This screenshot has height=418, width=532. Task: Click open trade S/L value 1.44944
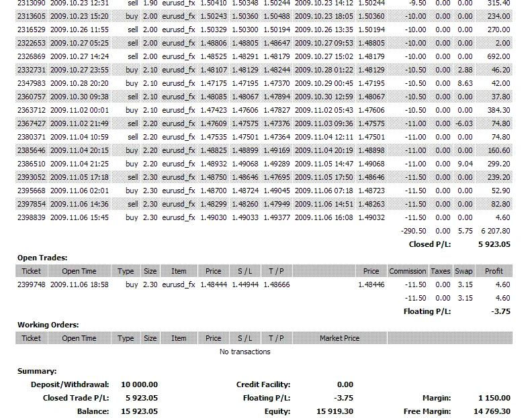tap(245, 284)
